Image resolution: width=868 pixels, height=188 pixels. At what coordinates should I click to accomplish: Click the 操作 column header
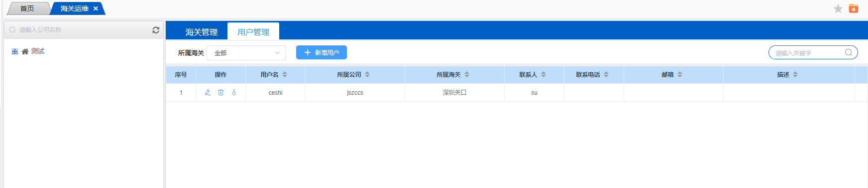click(x=220, y=74)
